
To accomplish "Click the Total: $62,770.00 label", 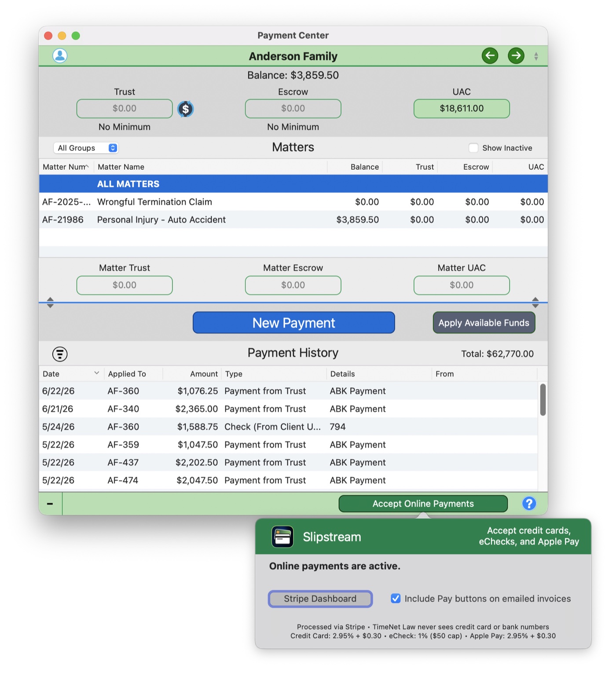I will pos(497,354).
